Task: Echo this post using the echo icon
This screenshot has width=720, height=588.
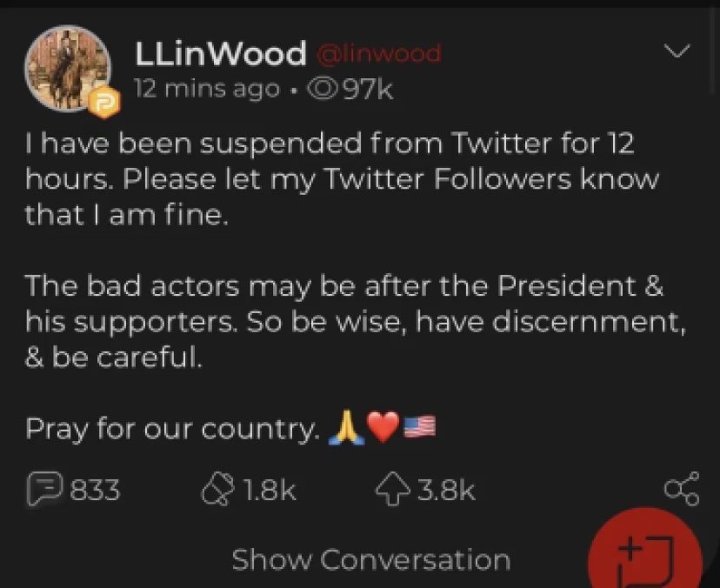Action: [x=214, y=491]
